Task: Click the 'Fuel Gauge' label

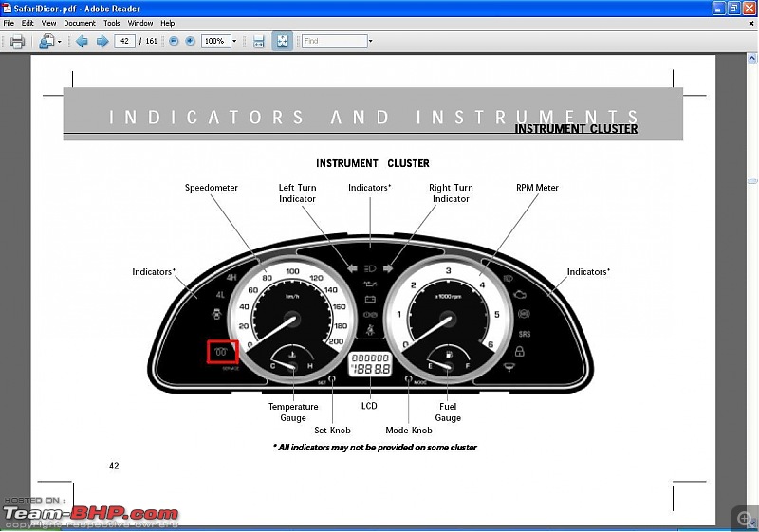Action: tap(448, 413)
